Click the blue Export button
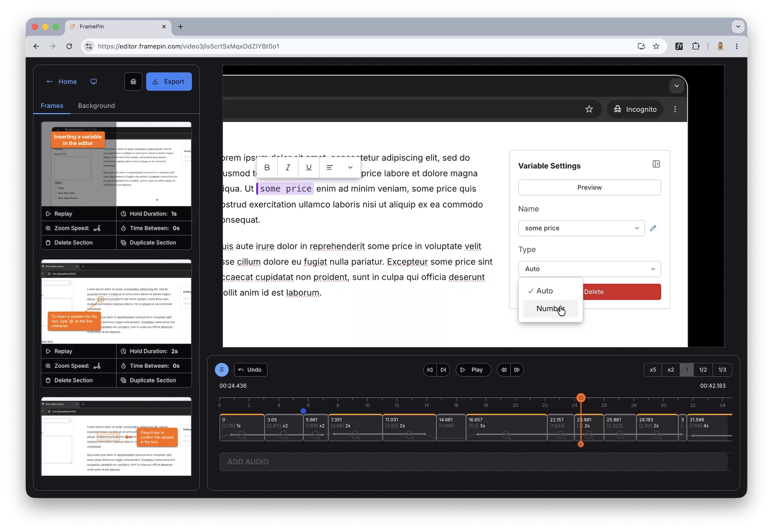Image resolution: width=773 pixels, height=532 pixels. click(169, 82)
